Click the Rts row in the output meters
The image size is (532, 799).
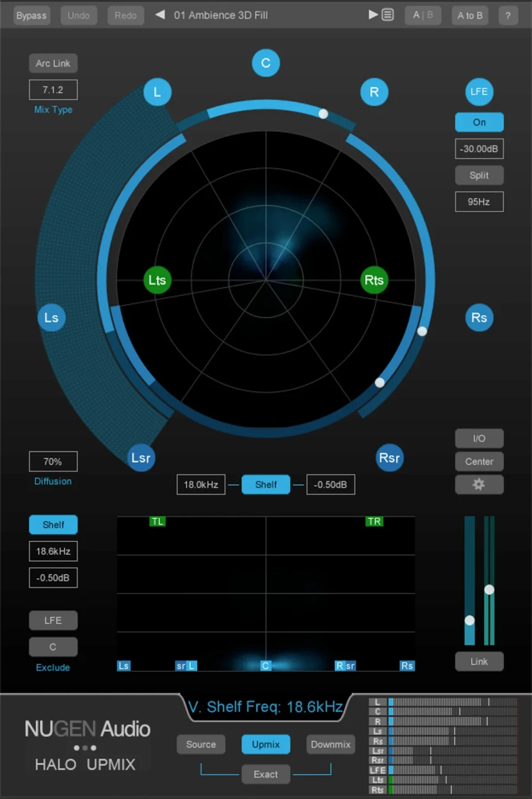(x=443, y=790)
